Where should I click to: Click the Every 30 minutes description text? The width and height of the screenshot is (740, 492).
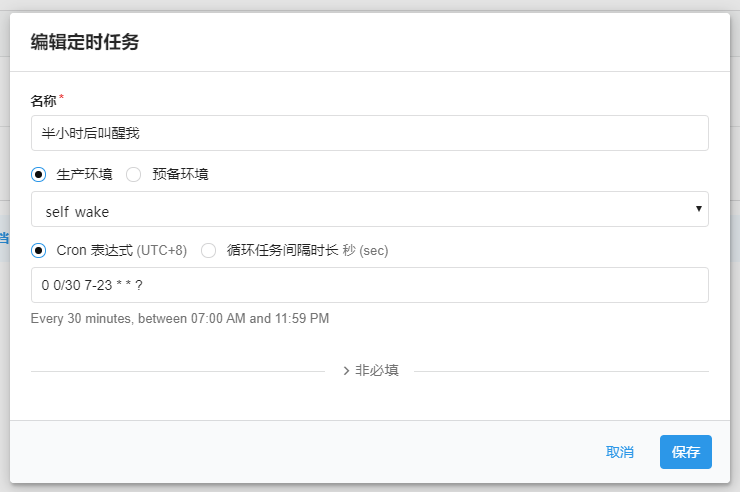pyautogui.click(x=180, y=319)
